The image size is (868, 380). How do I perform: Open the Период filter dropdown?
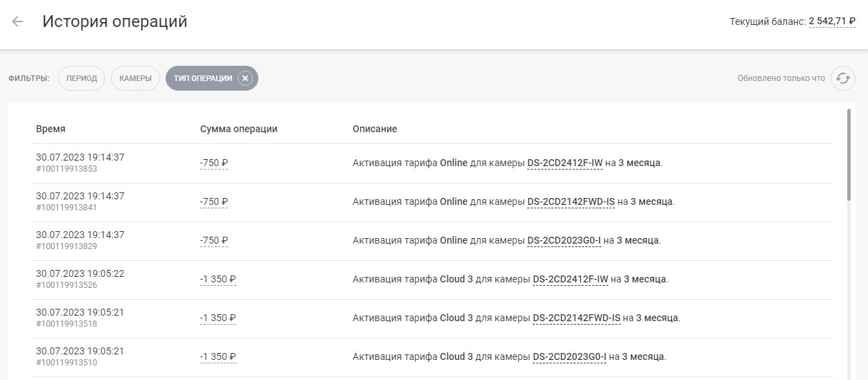pos(82,78)
